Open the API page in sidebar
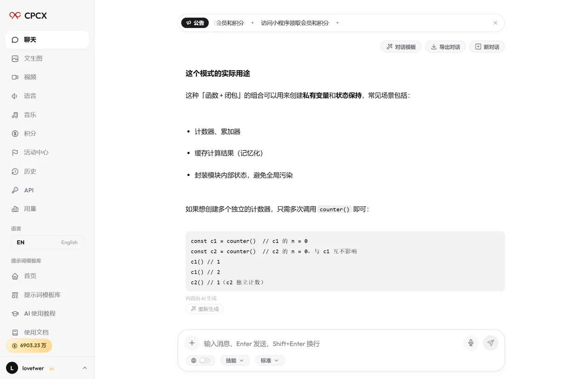Screen dimensions: 588x379 [47, 190]
